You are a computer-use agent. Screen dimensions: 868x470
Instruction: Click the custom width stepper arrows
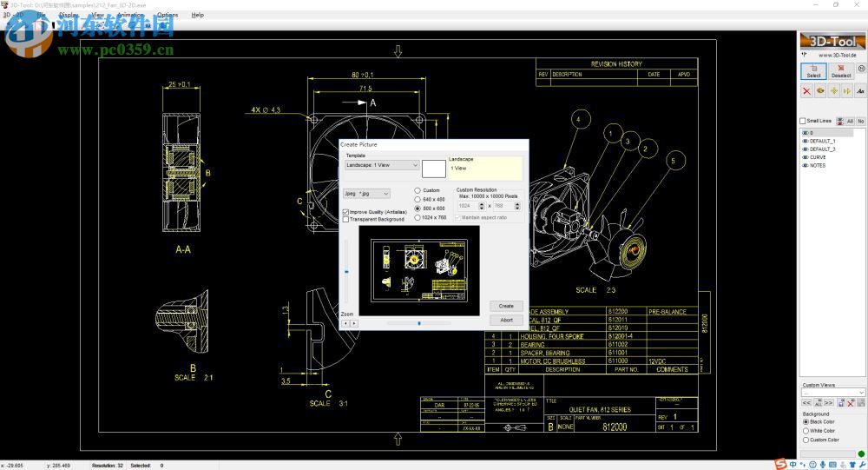point(482,206)
